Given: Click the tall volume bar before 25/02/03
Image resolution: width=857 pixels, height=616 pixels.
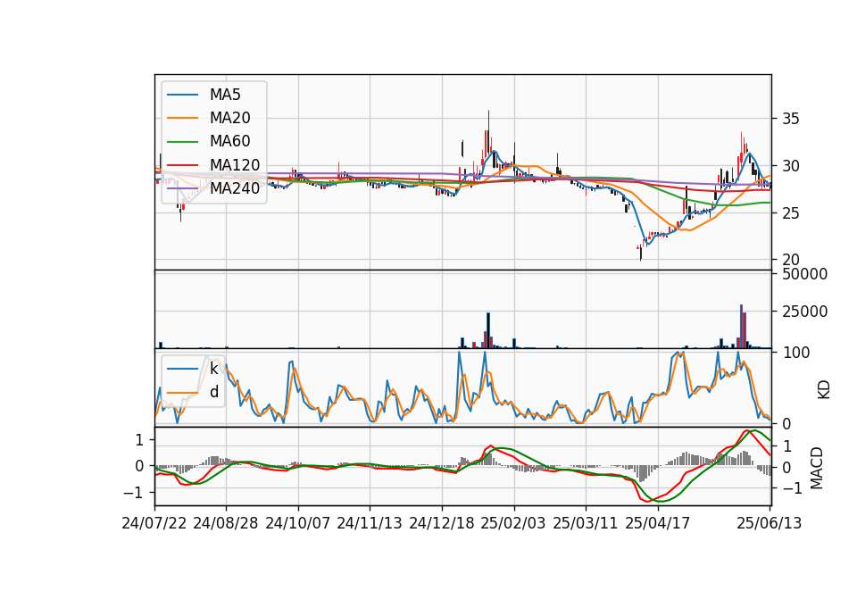Looking at the screenshot, I should tap(488, 330).
